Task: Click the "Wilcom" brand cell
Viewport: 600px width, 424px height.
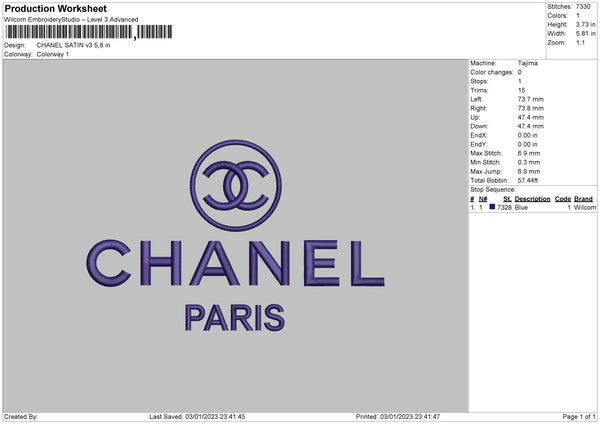Action: (x=585, y=207)
